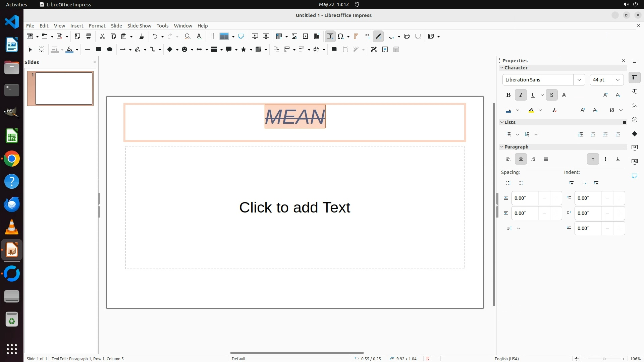
Task: Open the 44 pt font size dropdown
Action: [x=618, y=80]
